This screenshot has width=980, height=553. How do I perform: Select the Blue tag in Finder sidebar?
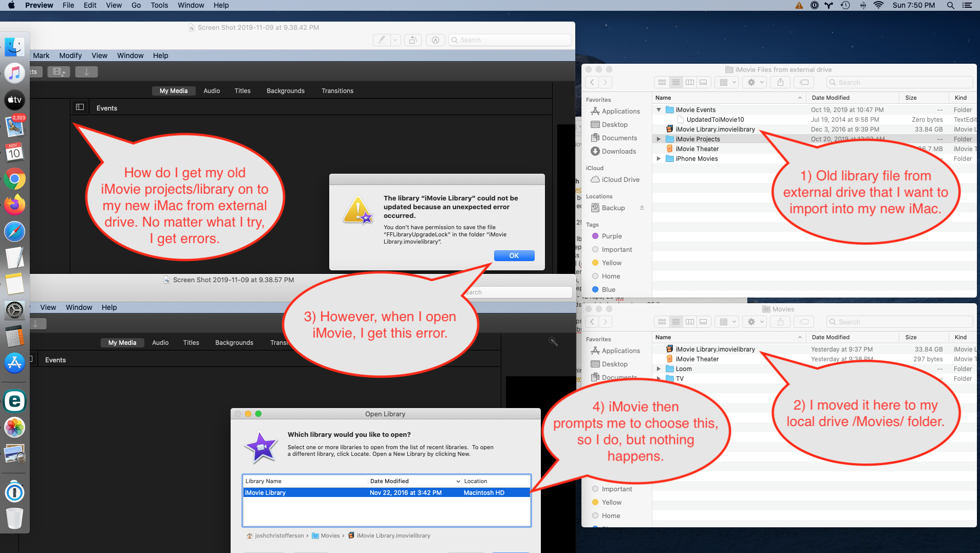604,289
